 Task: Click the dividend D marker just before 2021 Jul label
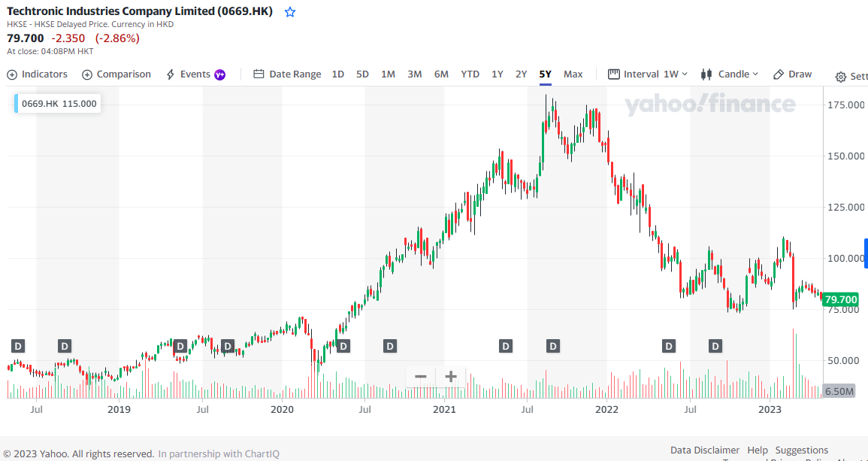pyautogui.click(x=506, y=346)
